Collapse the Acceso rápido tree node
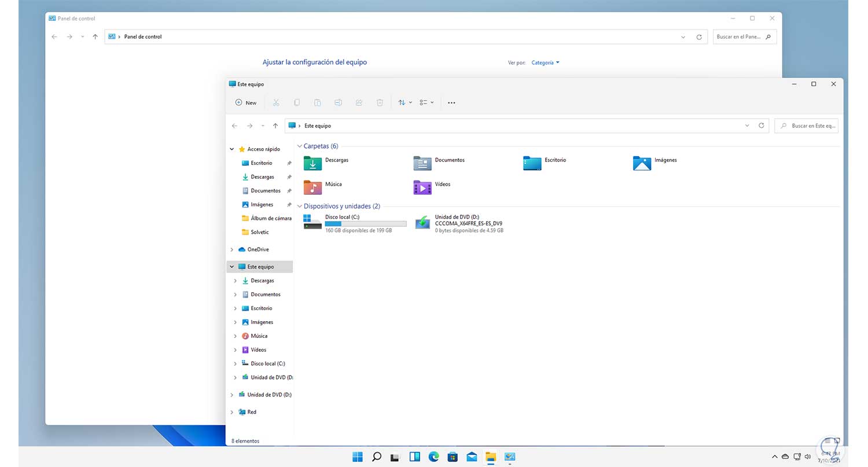The image size is (868, 467). 232,149
